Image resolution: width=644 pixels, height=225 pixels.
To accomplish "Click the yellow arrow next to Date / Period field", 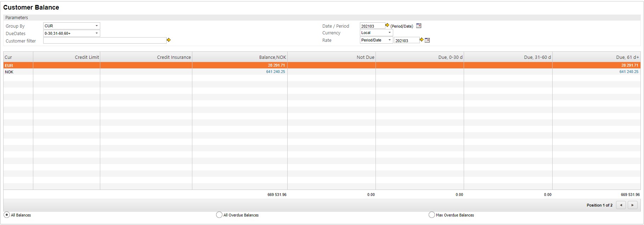I will (x=387, y=26).
